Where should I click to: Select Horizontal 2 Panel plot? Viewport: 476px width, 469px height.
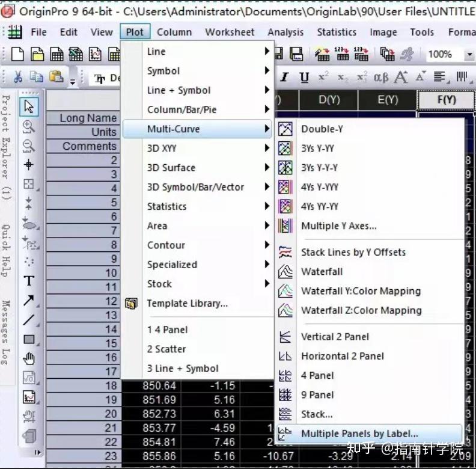point(370,356)
